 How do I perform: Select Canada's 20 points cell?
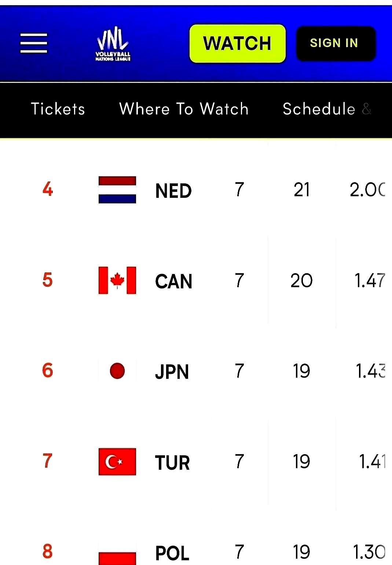(301, 281)
